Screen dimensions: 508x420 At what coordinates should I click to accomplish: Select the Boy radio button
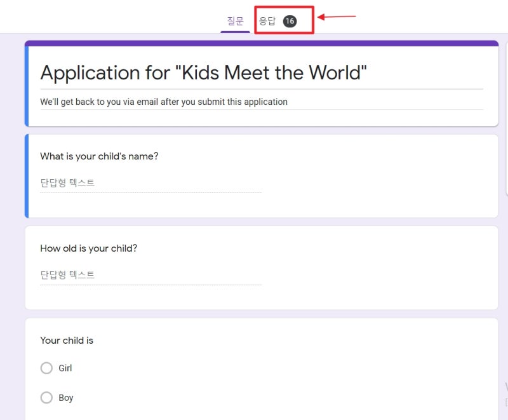(46, 398)
